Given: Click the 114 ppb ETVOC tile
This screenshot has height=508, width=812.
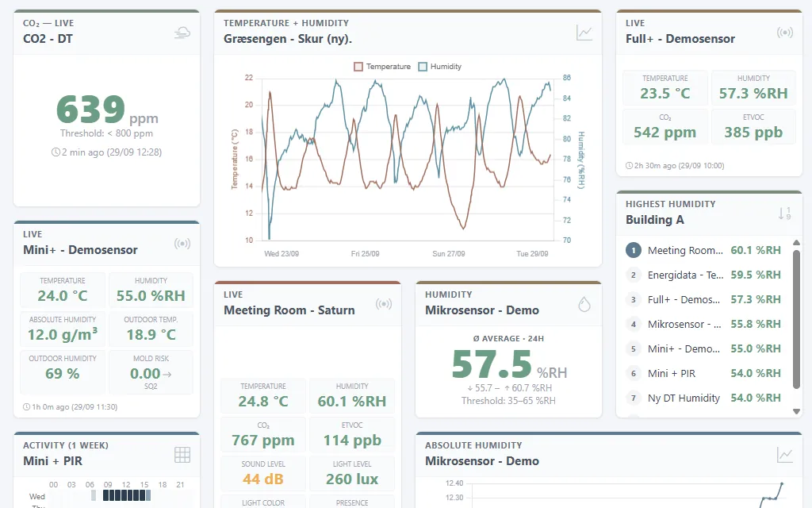Looking at the screenshot, I should pos(351,434).
